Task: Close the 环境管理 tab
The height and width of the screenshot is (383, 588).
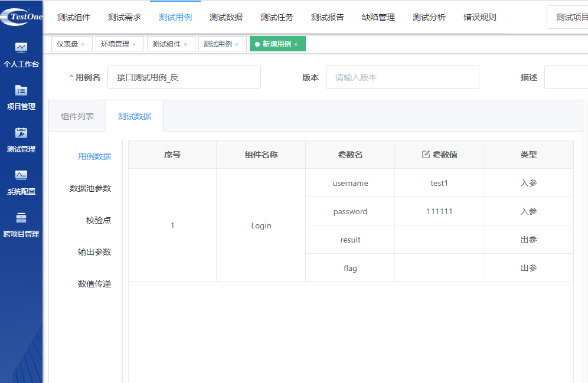Action: coord(134,44)
